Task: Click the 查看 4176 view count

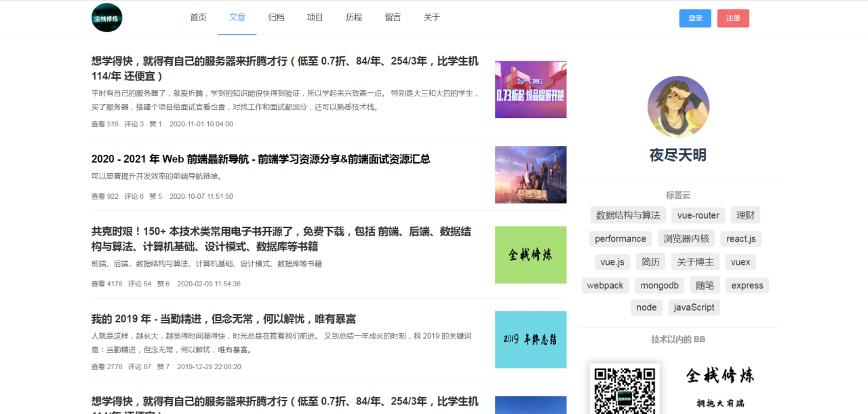Action: coord(107,284)
